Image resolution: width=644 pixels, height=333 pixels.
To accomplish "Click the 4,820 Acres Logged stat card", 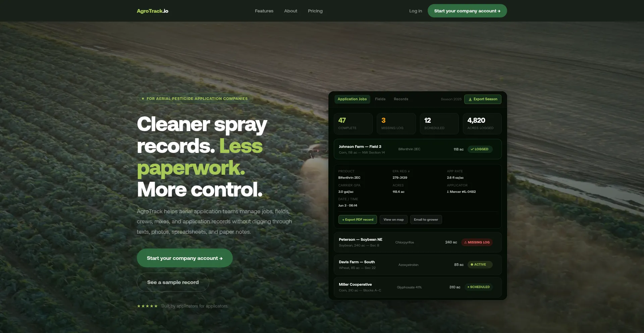I will (x=482, y=124).
